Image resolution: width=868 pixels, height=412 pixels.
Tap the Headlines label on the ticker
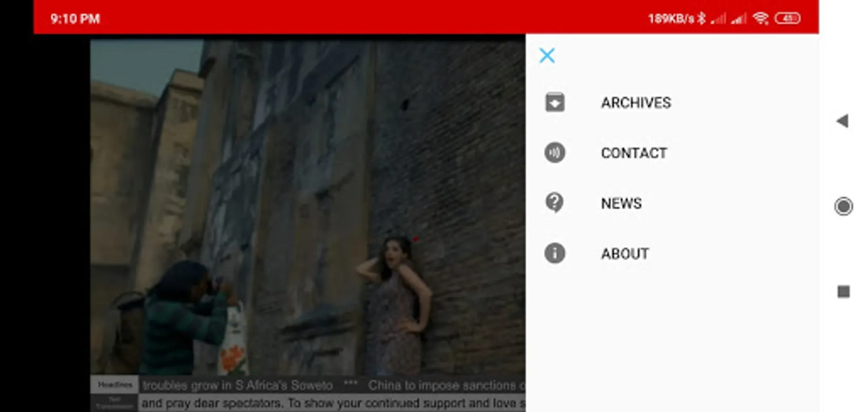coord(114,385)
